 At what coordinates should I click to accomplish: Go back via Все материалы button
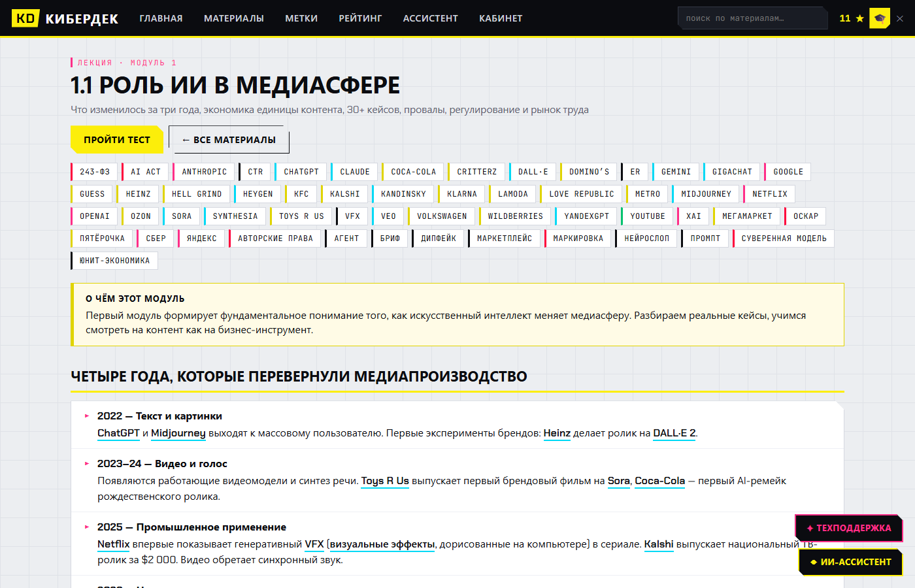(229, 140)
